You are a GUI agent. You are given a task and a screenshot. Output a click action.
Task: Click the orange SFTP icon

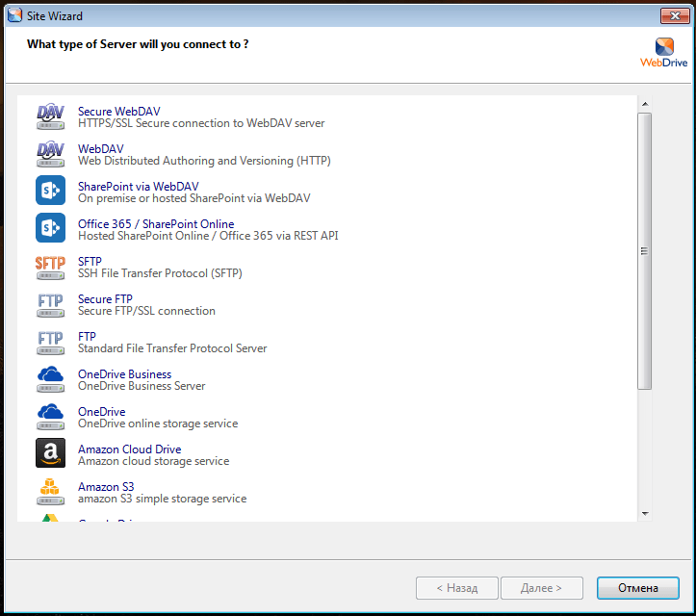(50, 268)
